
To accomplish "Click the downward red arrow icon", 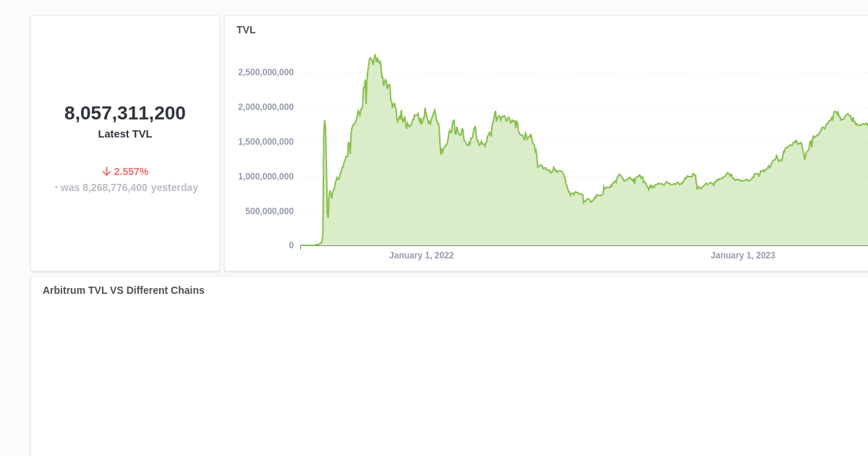I will pos(106,172).
